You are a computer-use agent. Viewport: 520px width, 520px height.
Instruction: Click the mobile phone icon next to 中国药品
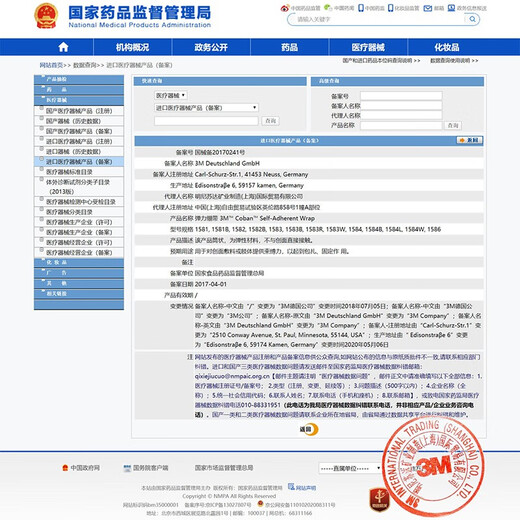361,8
